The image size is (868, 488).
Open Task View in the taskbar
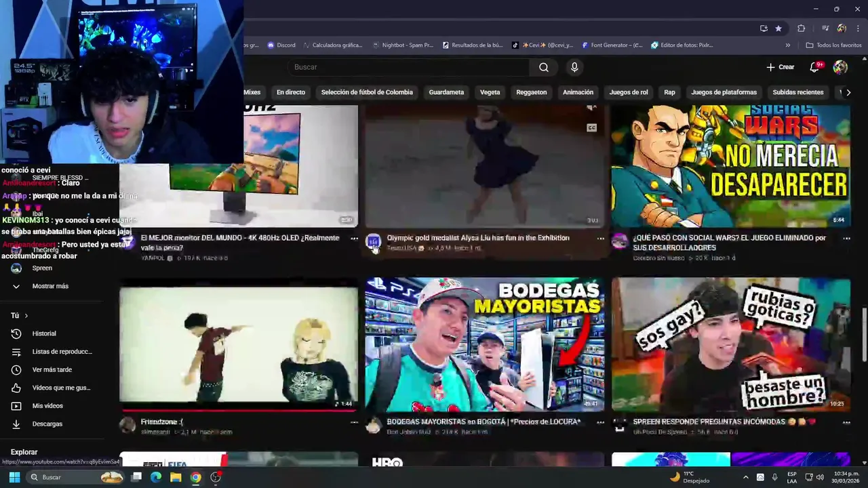[x=136, y=477]
